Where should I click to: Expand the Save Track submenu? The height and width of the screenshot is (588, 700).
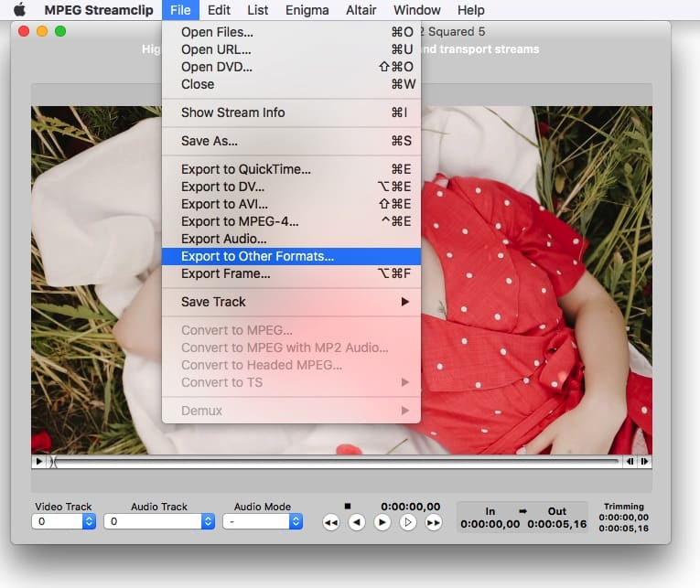point(291,302)
